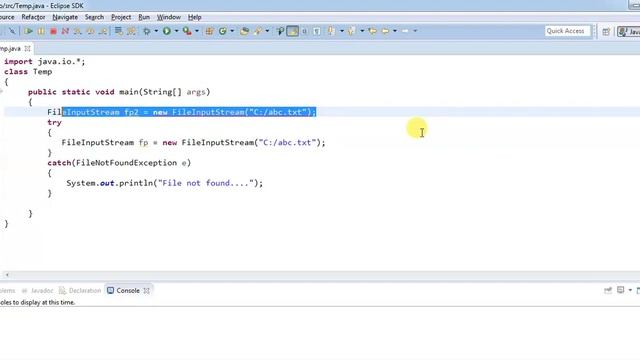The image size is (640, 360).
Task: Run the program with the green Run button
Action: pos(167,31)
